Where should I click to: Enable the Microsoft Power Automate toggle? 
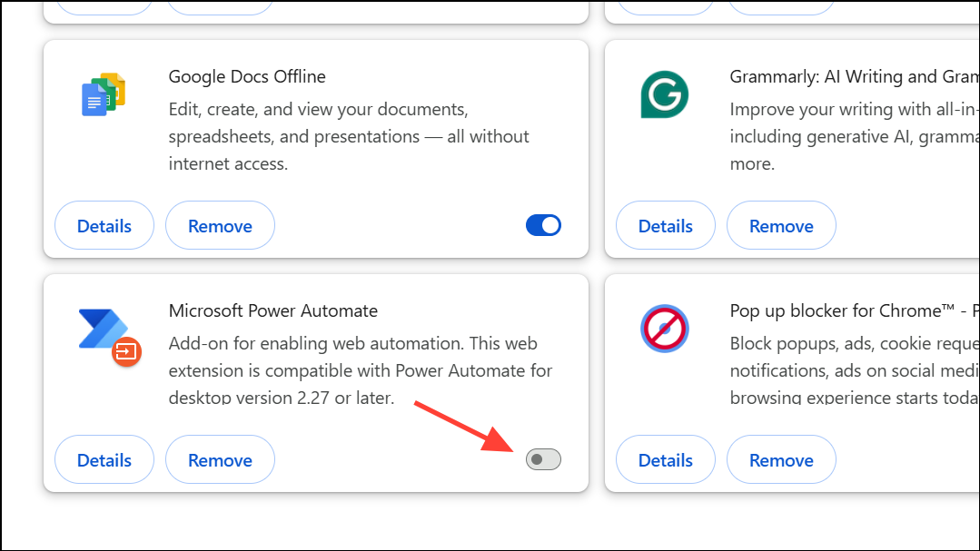[x=543, y=458]
